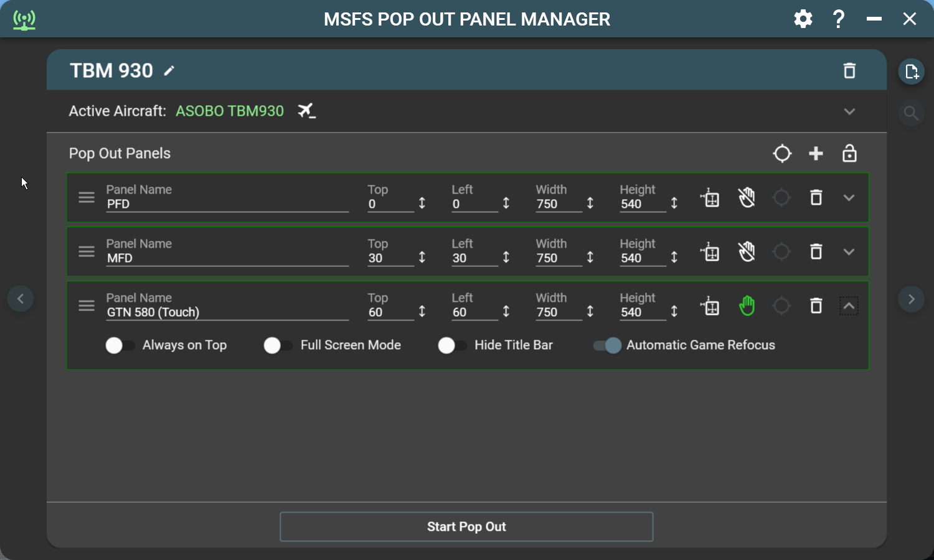Expand PFD panel options
Viewport: 934px width, 560px height.
[849, 198]
